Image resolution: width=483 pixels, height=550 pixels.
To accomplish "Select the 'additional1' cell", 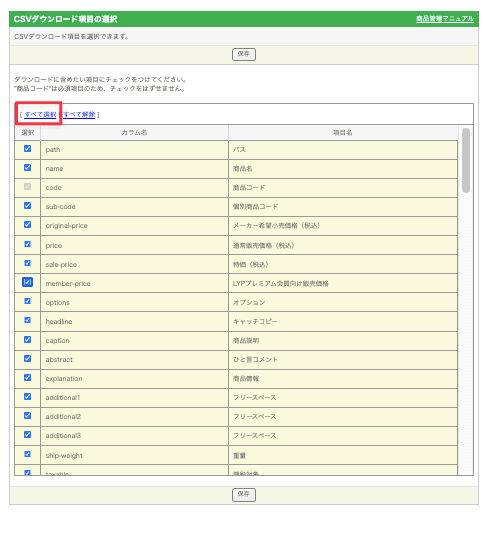I will (134, 397).
